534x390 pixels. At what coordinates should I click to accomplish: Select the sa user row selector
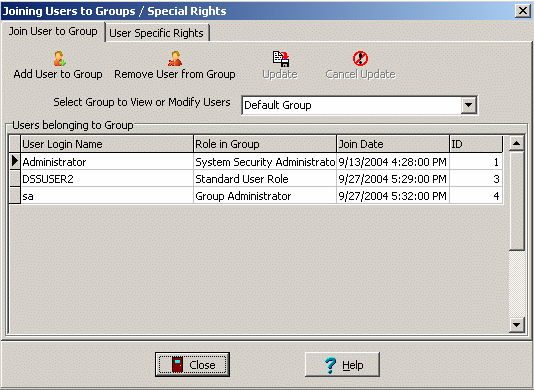(15, 196)
